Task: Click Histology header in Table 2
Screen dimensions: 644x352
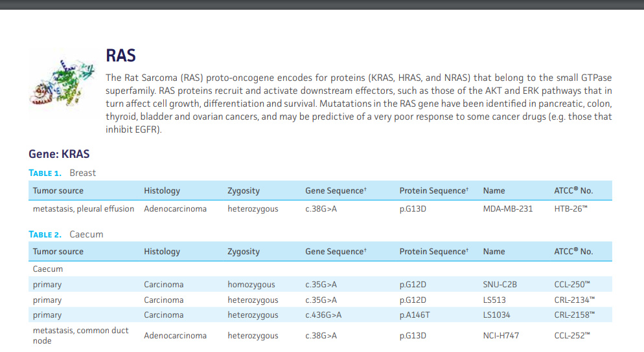Action: pyautogui.click(x=162, y=252)
